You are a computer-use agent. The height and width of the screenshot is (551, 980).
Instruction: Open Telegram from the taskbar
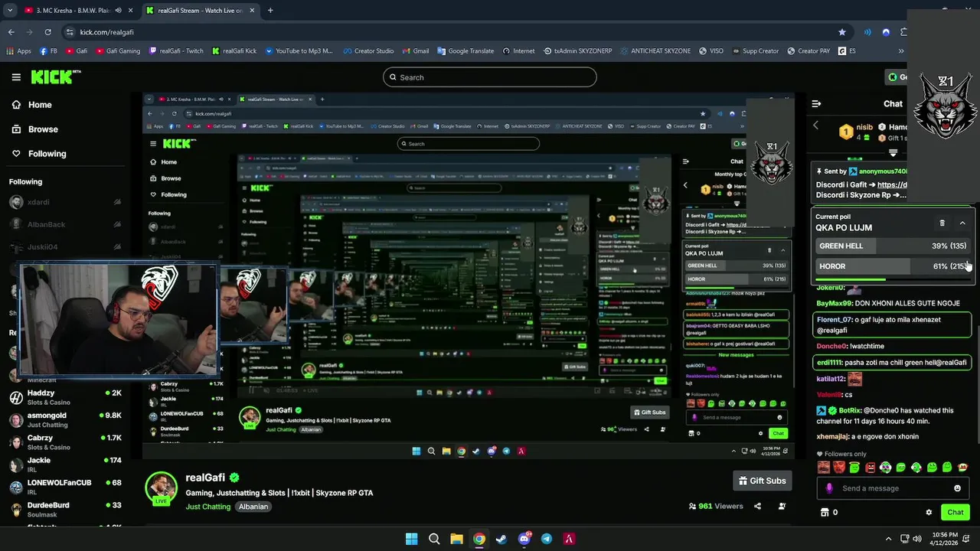547,539
